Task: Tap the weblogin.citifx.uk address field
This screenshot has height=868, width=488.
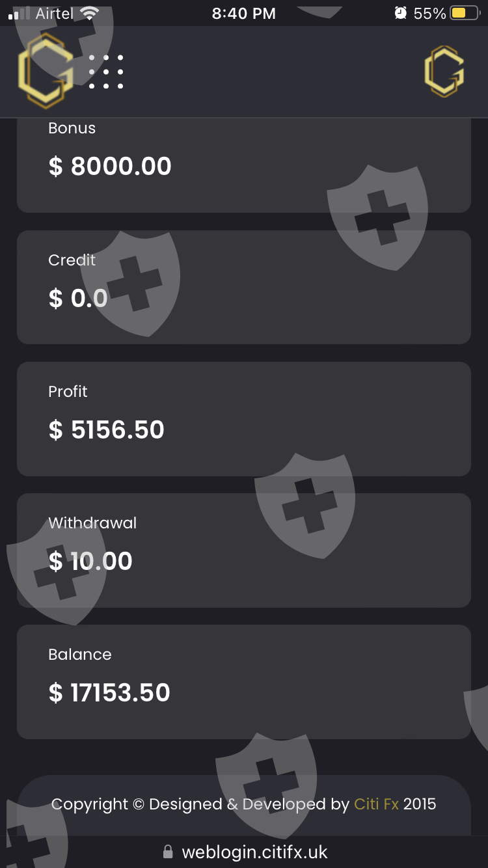Action: [x=254, y=852]
